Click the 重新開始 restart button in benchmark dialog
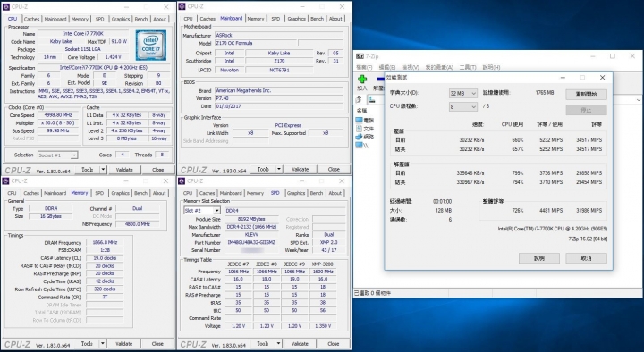644x352 pixels. click(586, 95)
